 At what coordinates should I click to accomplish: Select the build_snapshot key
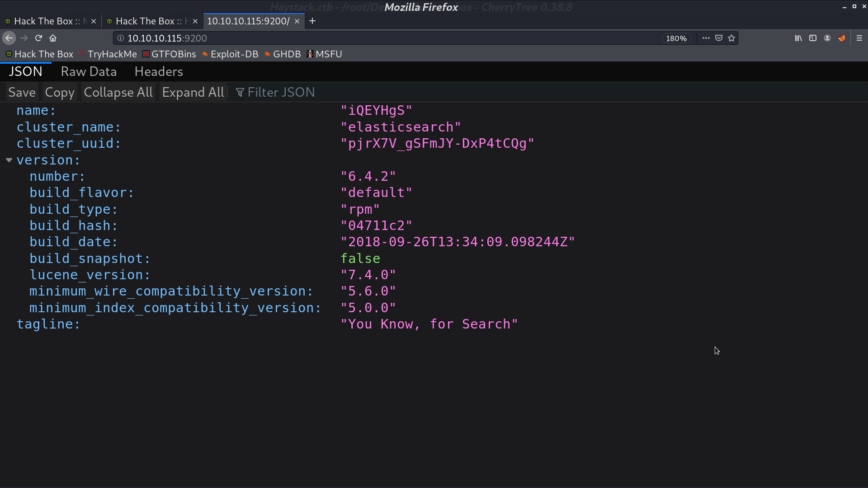[x=90, y=259]
